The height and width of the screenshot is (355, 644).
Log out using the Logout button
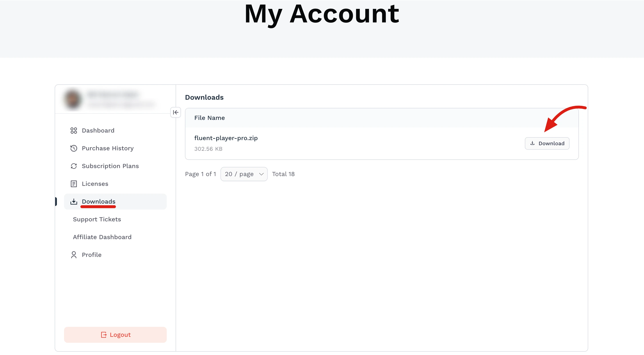pyautogui.click(x=115, y=335)
